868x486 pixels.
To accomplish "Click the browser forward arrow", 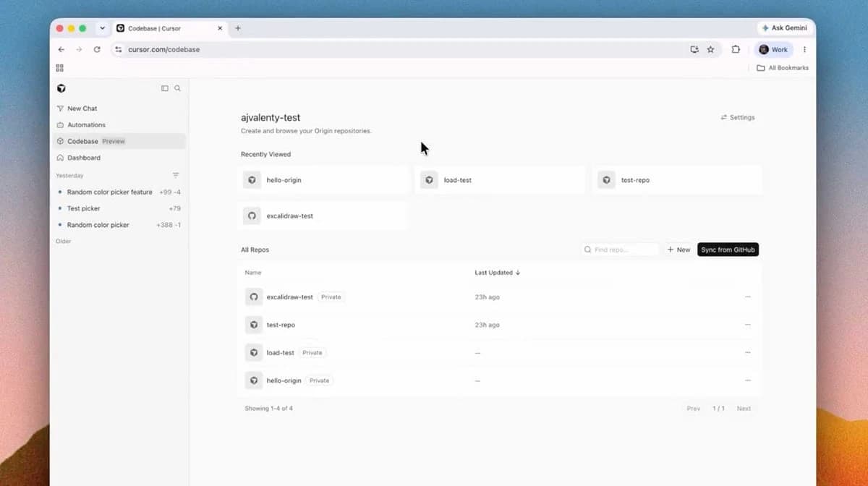I will coord(80,49).
